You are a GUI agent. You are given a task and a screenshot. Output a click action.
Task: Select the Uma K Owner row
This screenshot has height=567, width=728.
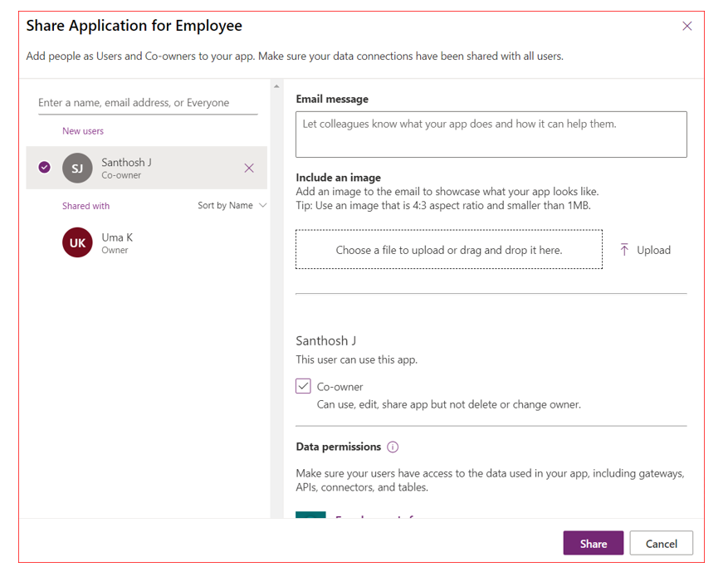(147, 243)
